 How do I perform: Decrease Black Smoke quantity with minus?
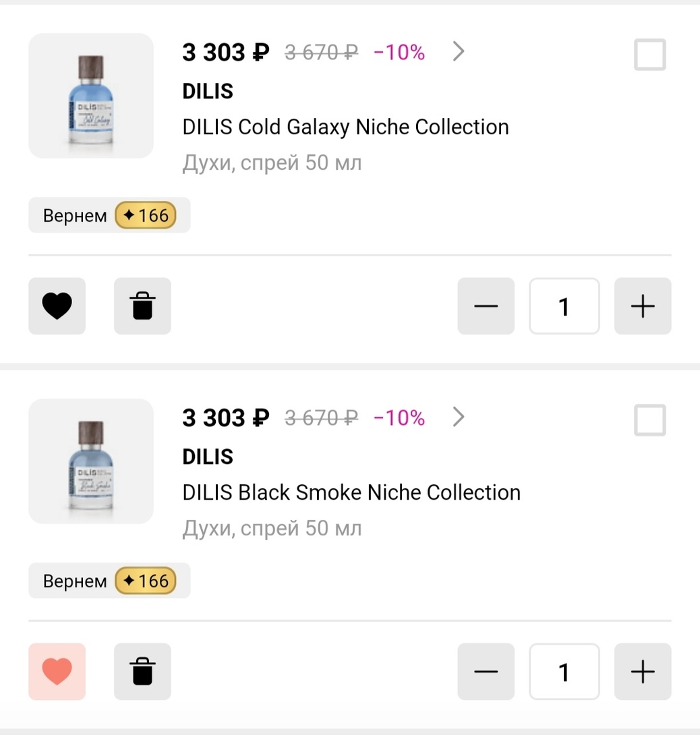(x=486, y=672)
